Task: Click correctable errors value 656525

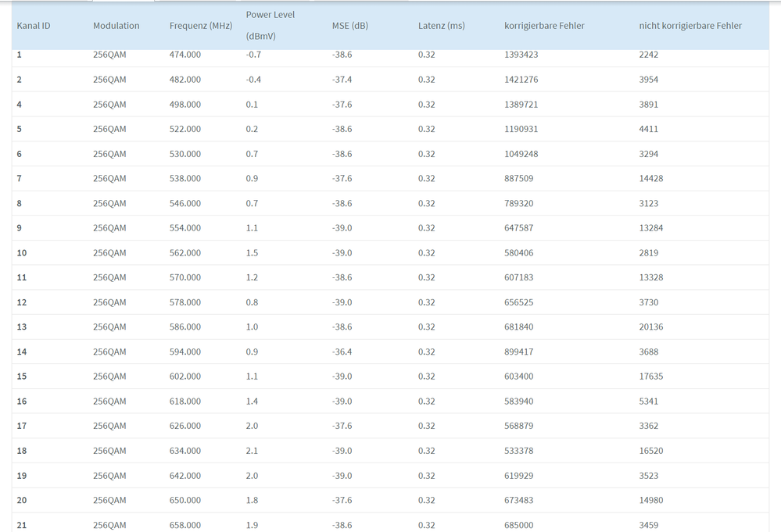Action: 518,302
